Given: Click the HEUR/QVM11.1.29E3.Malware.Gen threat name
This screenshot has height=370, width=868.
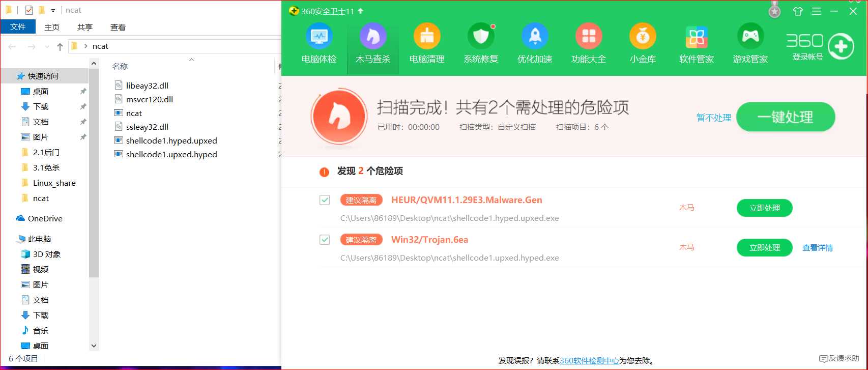Looking at the screenshot, I should tap(467, 200).
